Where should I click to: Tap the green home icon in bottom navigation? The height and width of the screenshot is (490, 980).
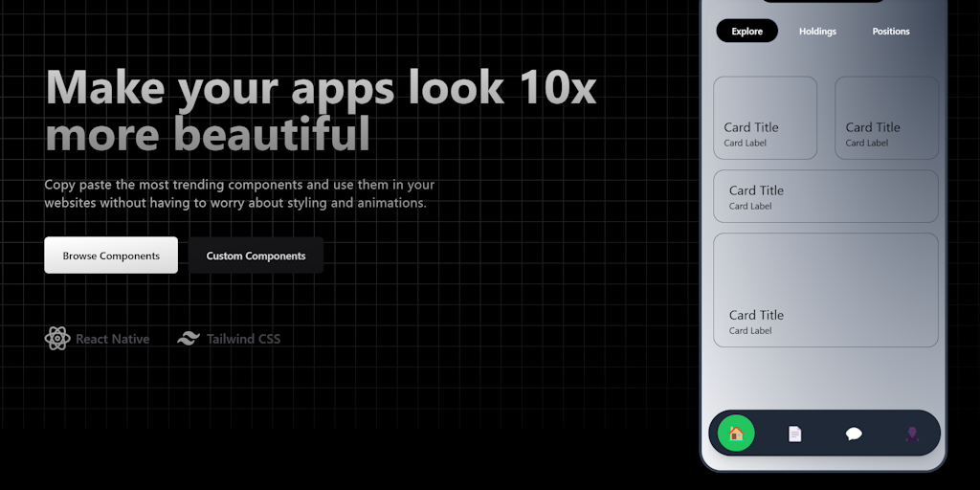[x=736, y=433]
